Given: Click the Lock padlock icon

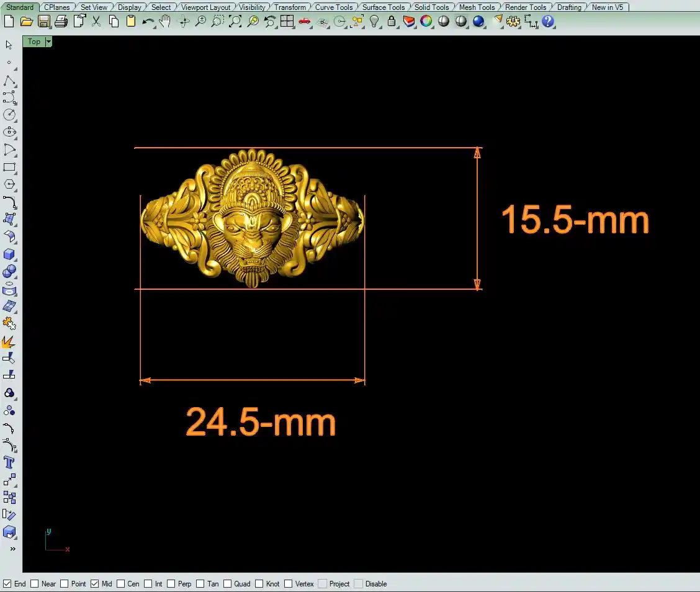Looking at the screenshot, I should (x=392, y=22).
